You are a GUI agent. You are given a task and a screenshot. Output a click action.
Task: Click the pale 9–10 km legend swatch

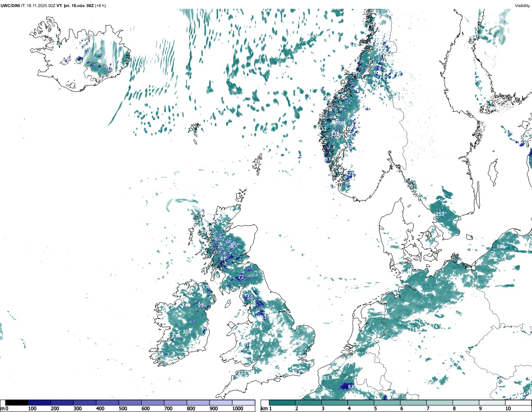pyautogui.click(x=493, y=403)
